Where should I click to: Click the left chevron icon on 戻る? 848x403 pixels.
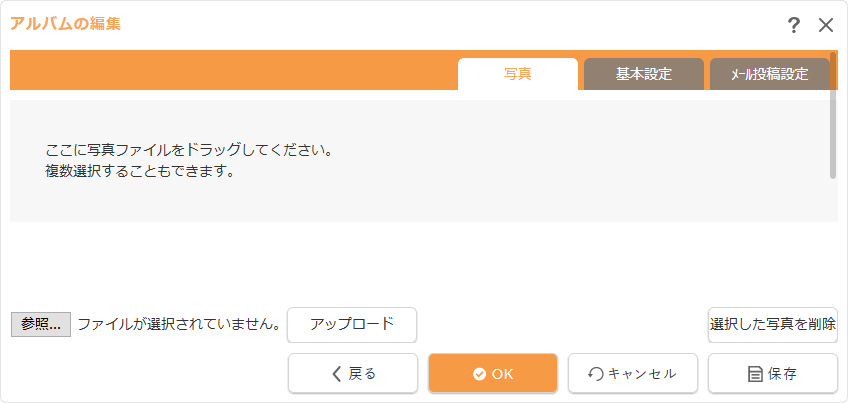click(337, 374)
